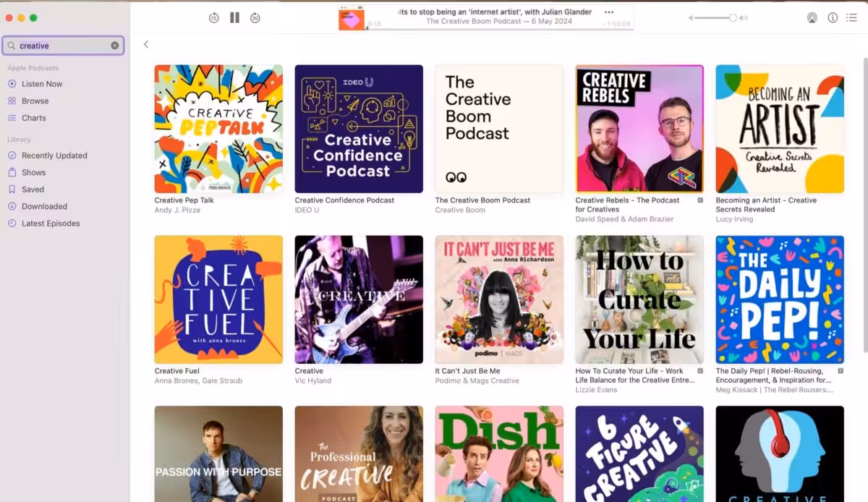Open the Creative Pep Talk artwork

[x=218, y=129]
